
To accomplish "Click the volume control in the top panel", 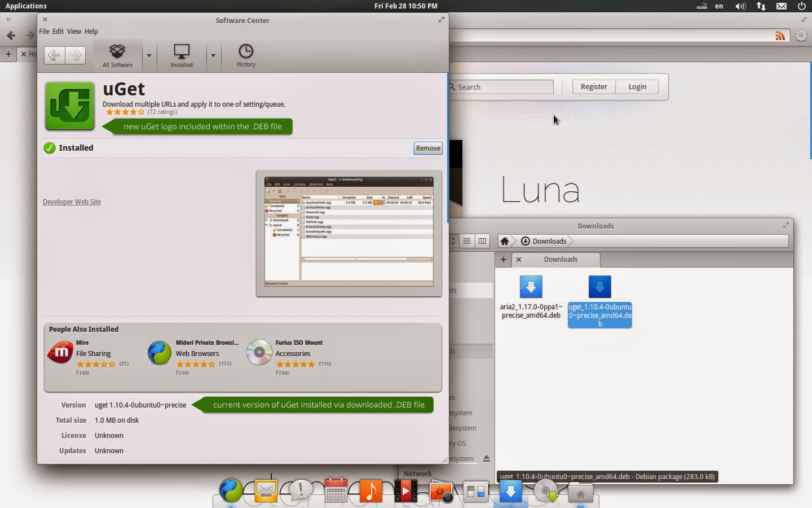I will [x=739, y=6].
